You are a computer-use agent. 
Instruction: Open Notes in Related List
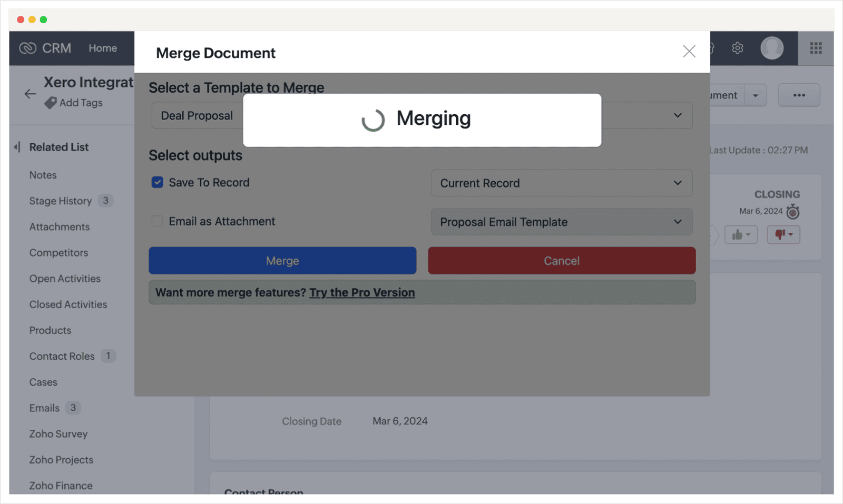(43, 175)
